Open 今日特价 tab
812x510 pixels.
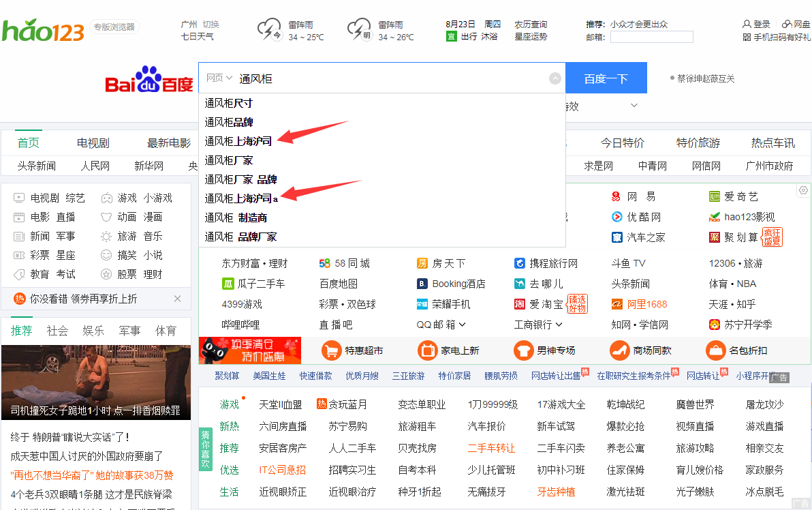(x=623, y=142)
